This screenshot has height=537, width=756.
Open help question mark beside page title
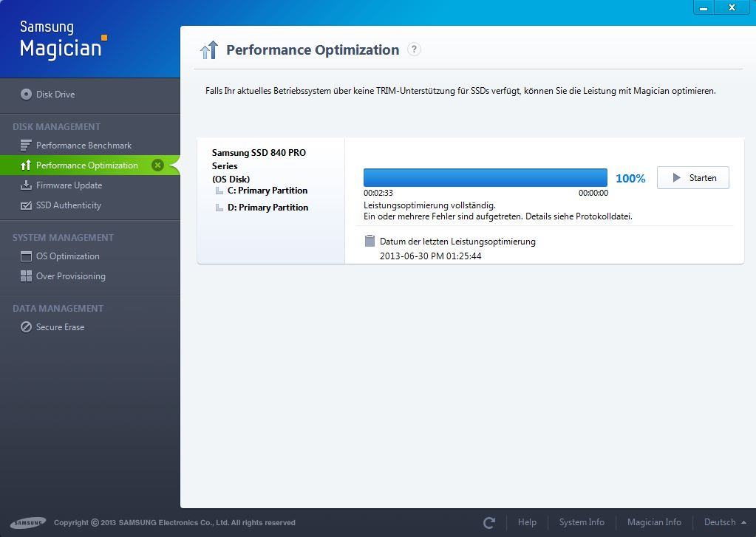tap(414, 49)
